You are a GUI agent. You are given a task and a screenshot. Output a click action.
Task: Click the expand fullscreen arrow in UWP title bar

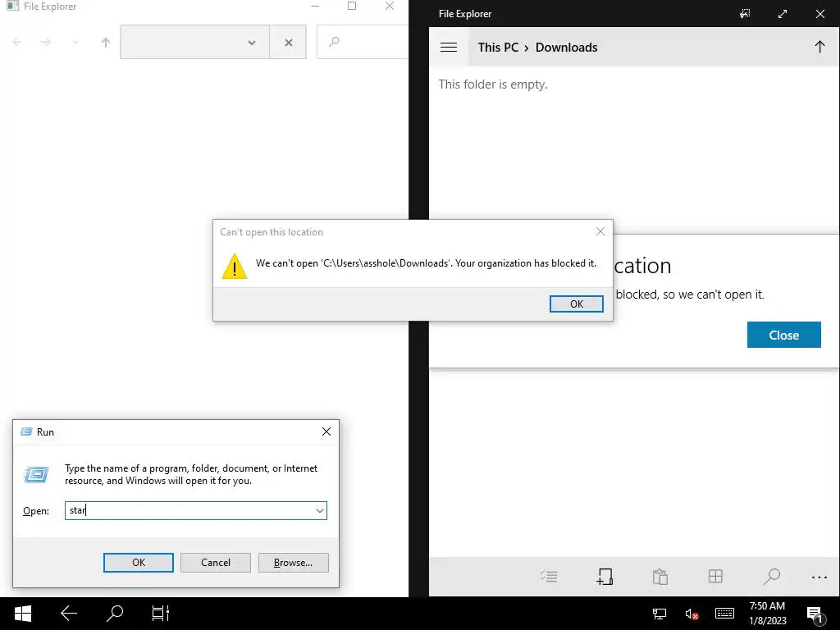tap(783, 14)
